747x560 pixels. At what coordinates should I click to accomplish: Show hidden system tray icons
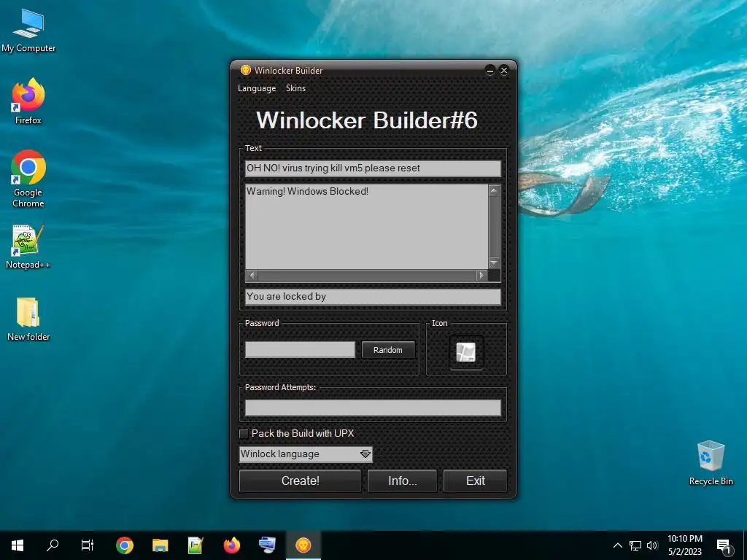[x=617, y=545]
